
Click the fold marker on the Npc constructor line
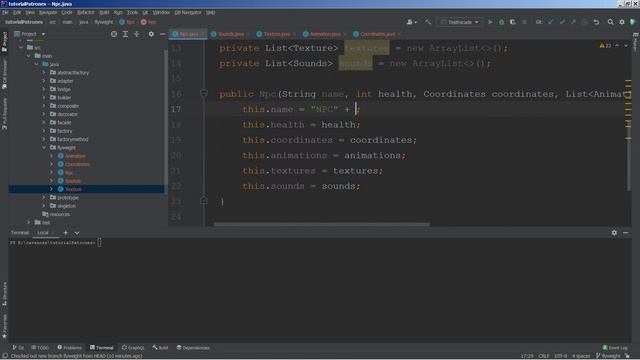(204, 94)
